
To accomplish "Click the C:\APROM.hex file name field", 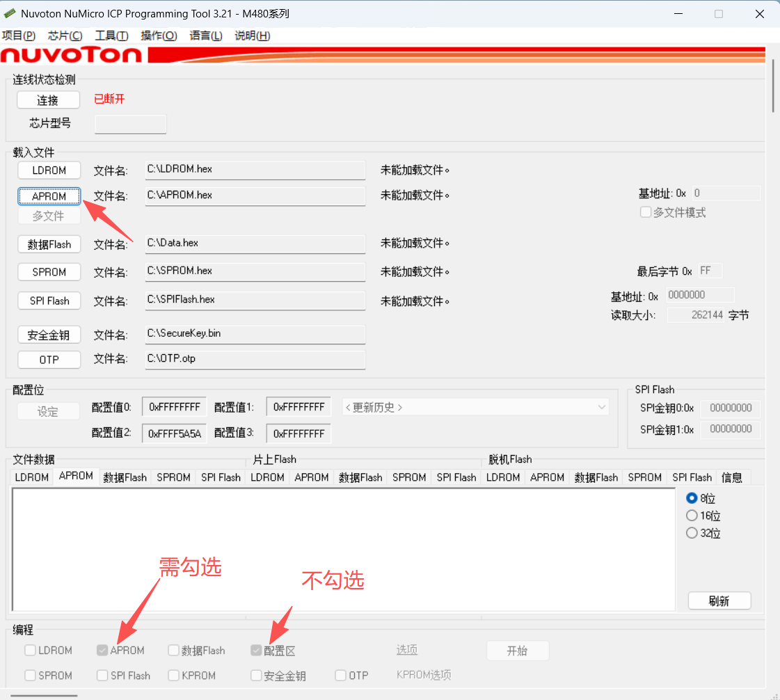I will [x=255, y=196].
